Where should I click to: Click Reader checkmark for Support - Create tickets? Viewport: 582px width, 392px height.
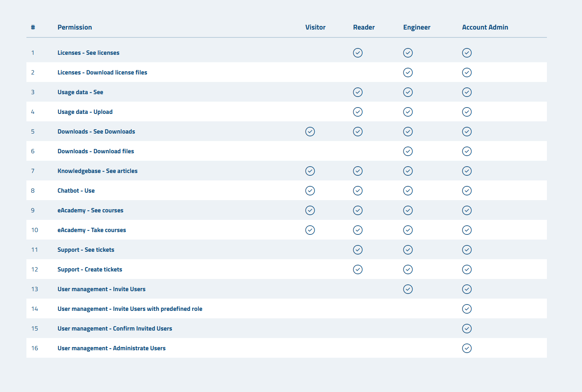point(358,269)
